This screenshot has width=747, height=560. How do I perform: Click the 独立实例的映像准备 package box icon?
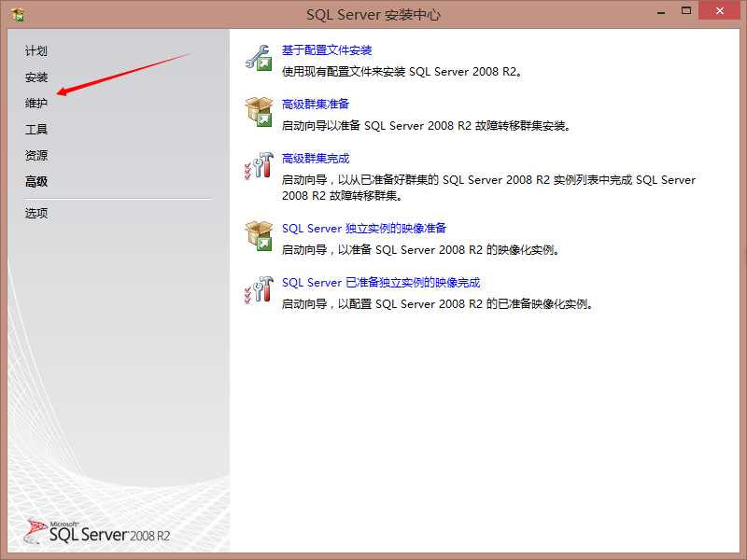[259, 236]
